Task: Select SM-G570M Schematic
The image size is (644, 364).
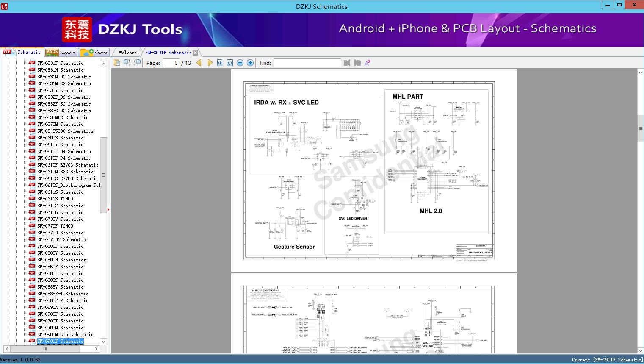Action: 60,124
